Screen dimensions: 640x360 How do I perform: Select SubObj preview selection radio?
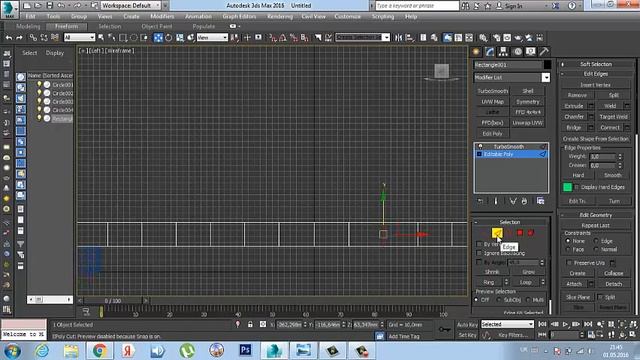[x=499, y=300]
